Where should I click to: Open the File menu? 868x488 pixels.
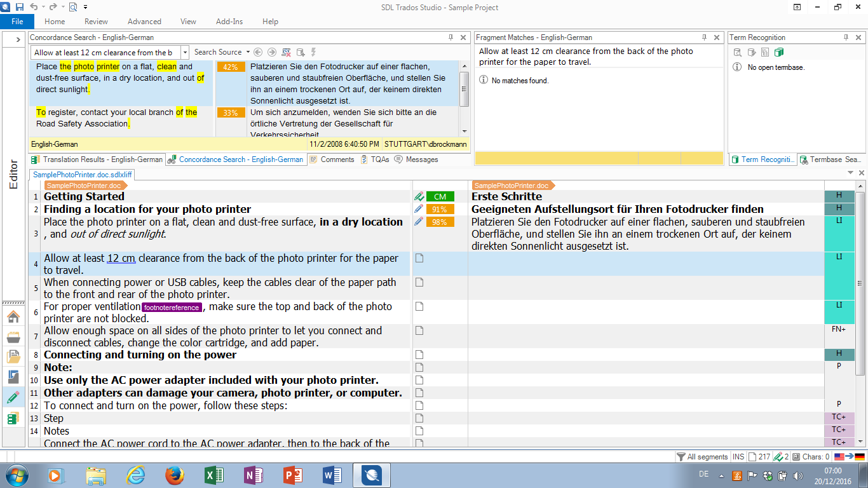(x=17, y=21)
